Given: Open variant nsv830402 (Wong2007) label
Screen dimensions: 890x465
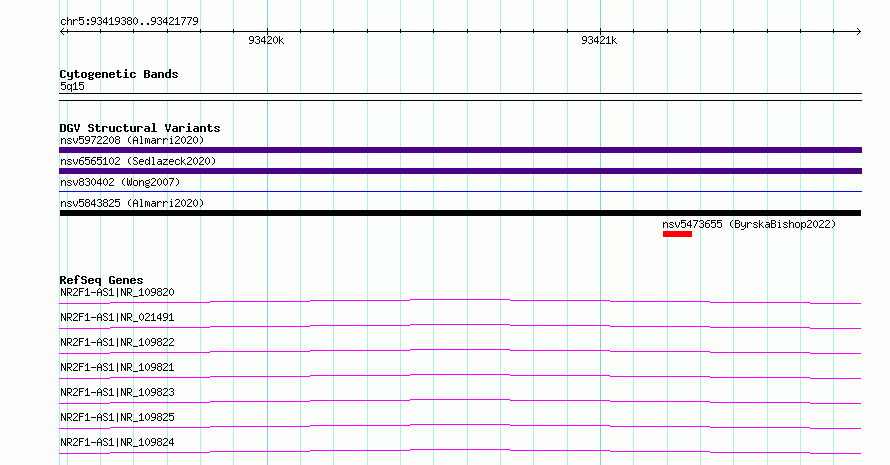Looking at the screenshot, I should point(120,182).
